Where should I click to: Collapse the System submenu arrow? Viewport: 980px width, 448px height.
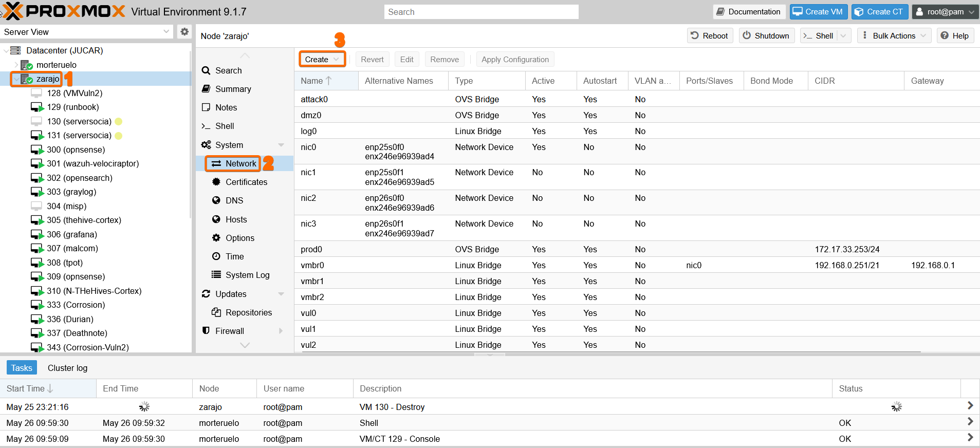point(281,145)
